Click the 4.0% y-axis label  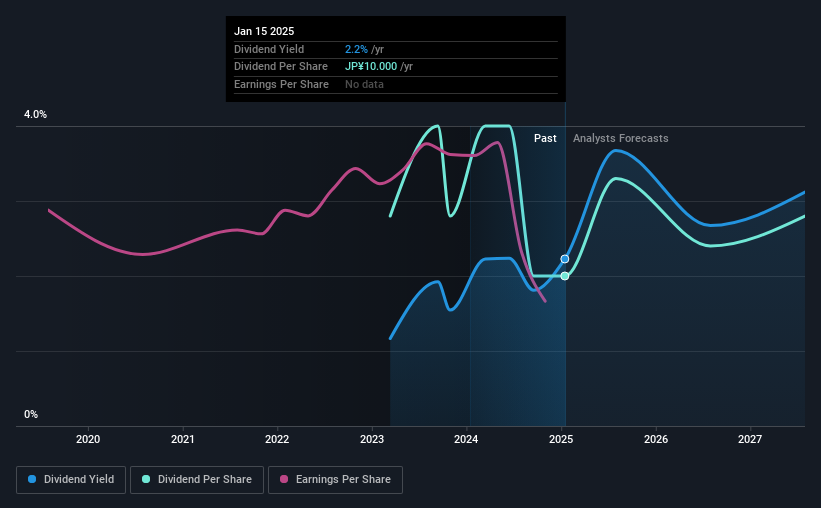tap(35, 114)
